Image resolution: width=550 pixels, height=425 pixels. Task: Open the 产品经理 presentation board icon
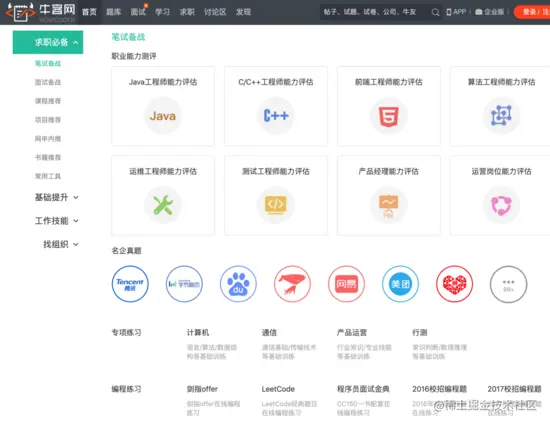pos(388,205)
